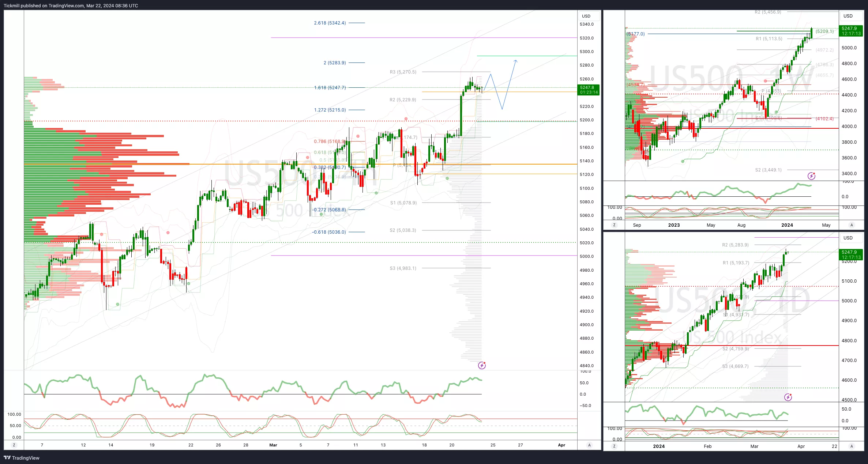Click the 2.618 (5342.4) Fibonacci level label
Screen dimensions: 868x464
coord(330,23)
